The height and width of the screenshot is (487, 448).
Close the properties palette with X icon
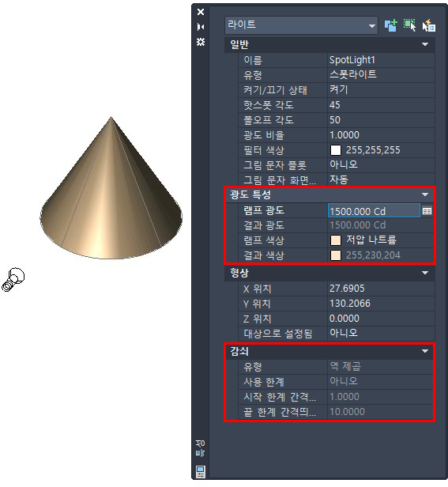point(201,12)
